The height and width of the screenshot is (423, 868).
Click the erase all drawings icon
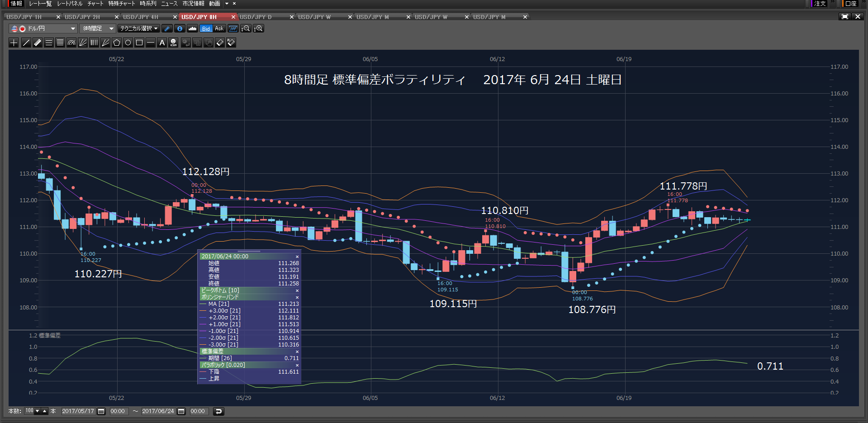click(231, 43)
